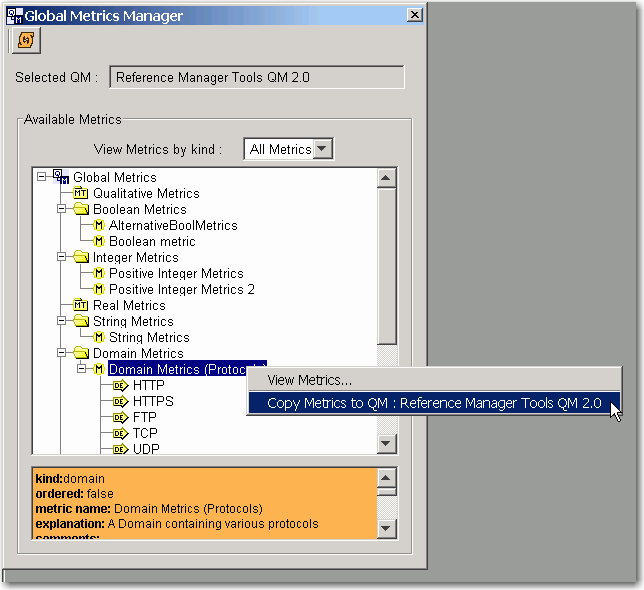Viewport: 644px width, 590px height.
Task: Click the FTP domain element icon
Action: (x=120, y=417)
